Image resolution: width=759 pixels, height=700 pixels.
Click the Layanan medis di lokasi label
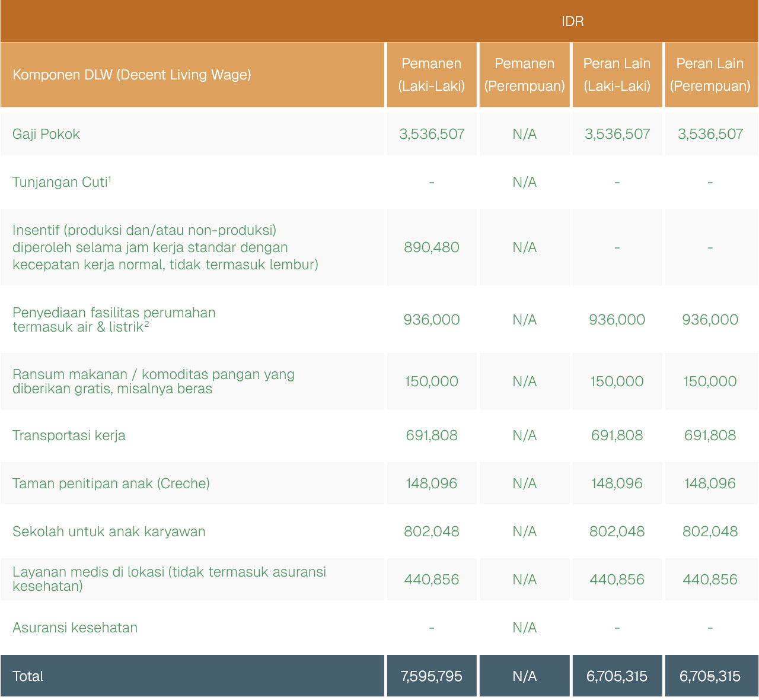(169, 579)
